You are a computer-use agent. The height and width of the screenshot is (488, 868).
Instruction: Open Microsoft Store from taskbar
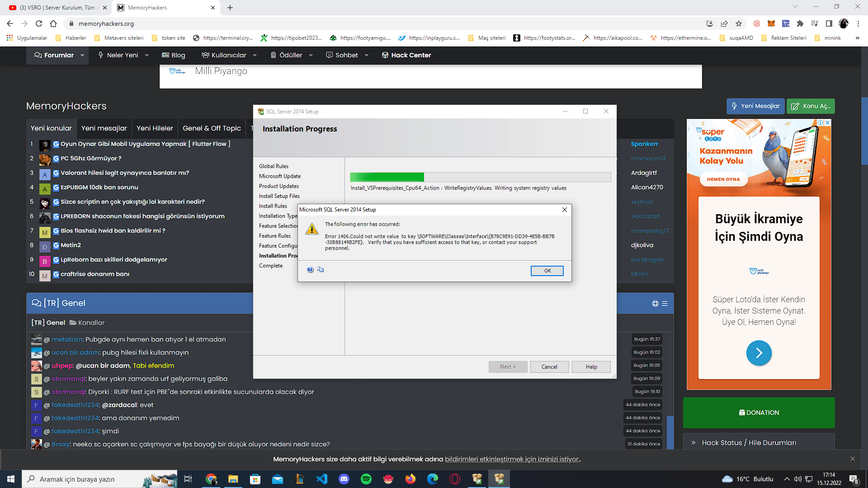click(x=255, y=479)
